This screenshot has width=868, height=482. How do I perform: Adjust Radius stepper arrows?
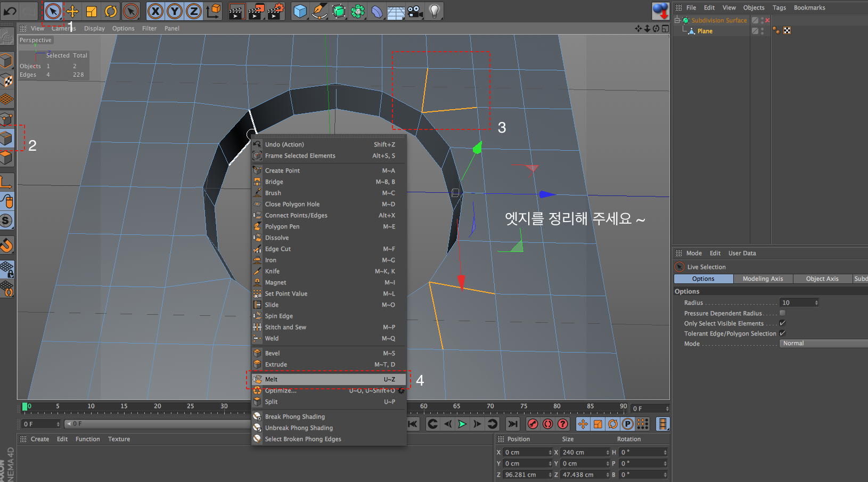point(816,303)
